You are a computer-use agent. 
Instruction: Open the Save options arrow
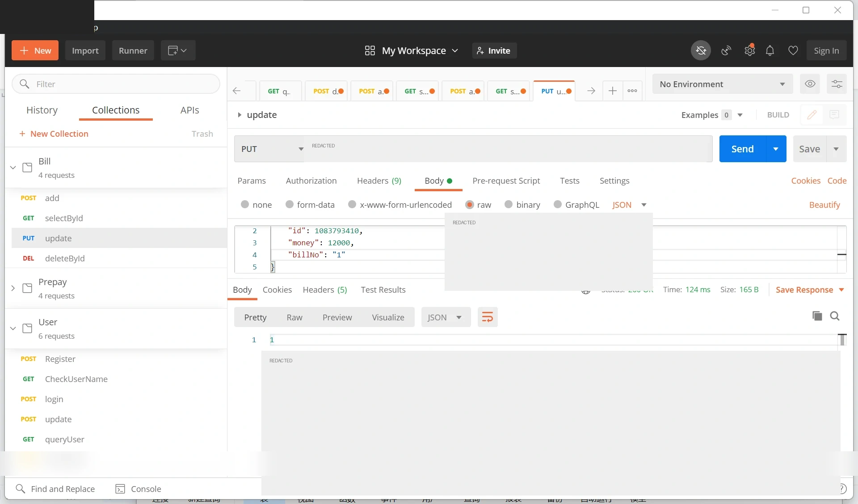point(836,149)
